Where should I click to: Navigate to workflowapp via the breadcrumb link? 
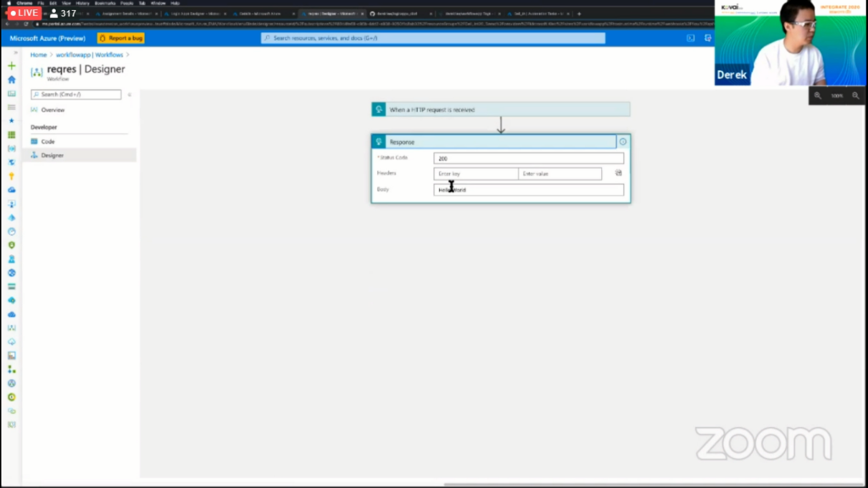(x=72, y=54)
